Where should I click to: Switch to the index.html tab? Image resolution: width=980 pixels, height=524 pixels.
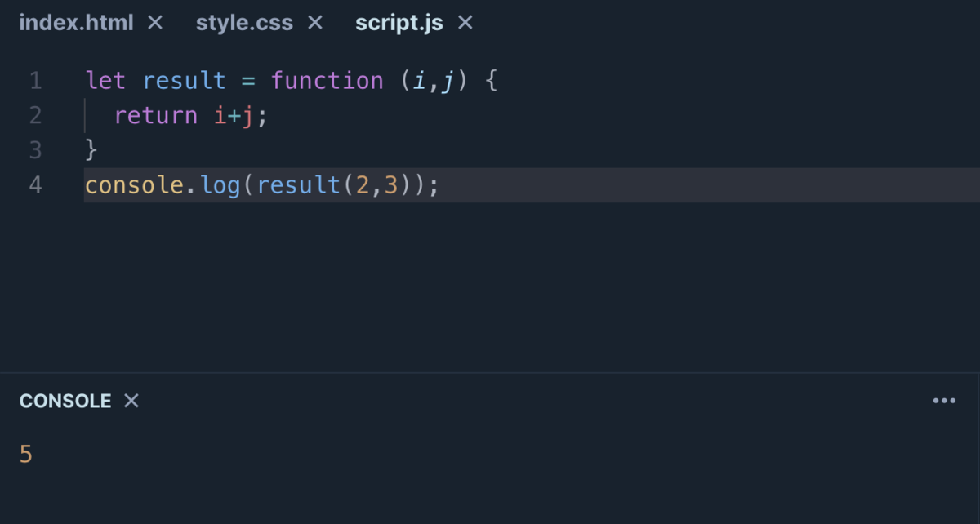(x=78, y=23)
